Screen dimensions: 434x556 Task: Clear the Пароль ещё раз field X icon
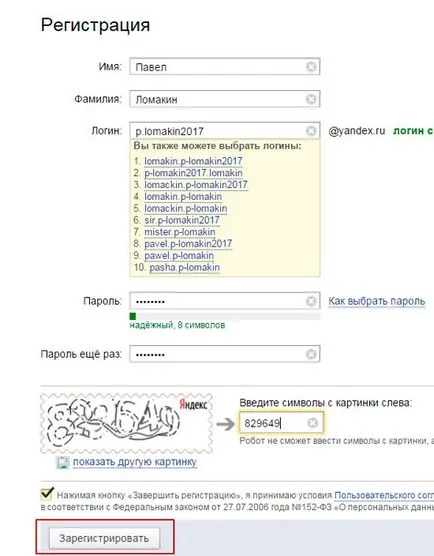311,354
